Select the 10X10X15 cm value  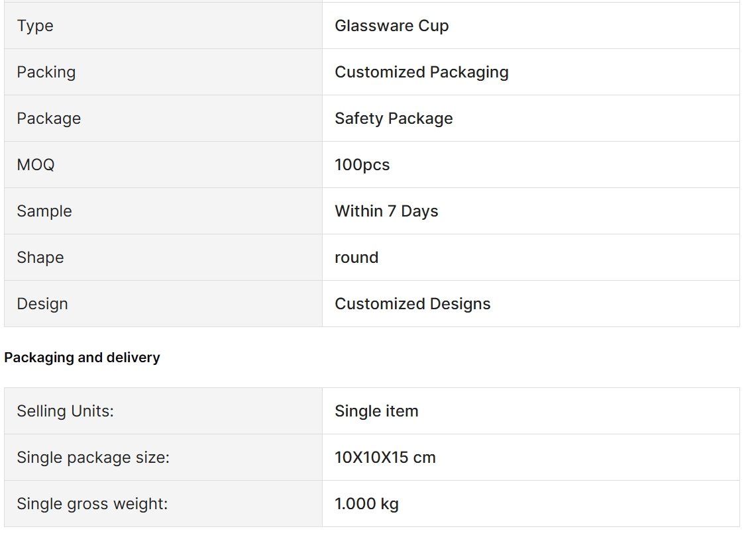tap(385, 458)
